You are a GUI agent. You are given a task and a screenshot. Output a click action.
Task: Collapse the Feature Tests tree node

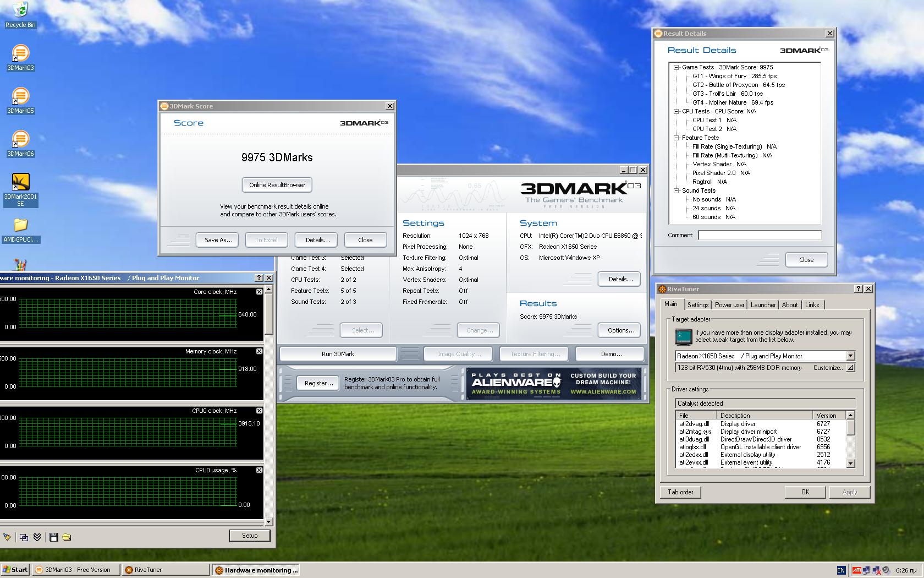(x=676, y=138)
